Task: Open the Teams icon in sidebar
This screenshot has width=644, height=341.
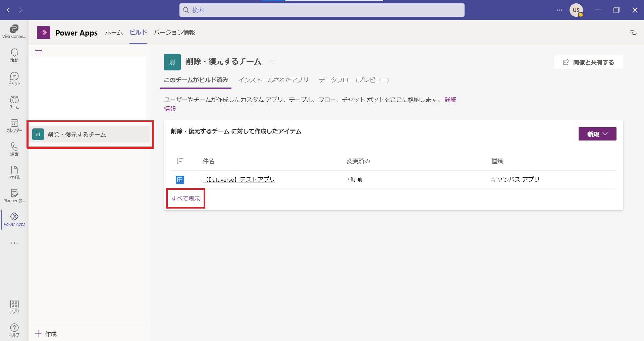Action: [14, 102]
